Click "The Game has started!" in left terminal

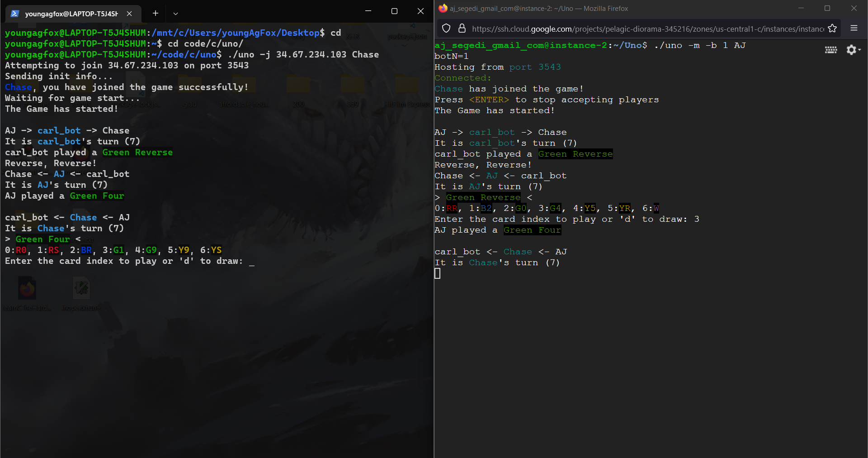61,109
